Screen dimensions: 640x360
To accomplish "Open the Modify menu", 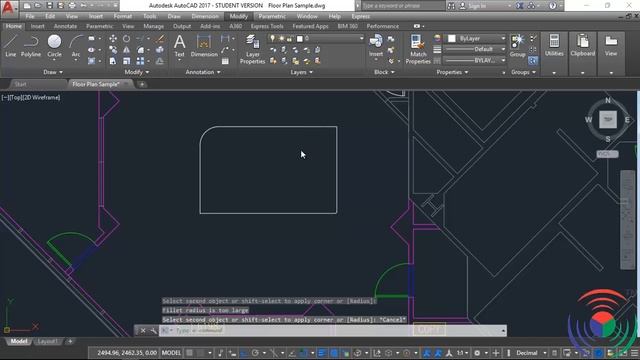I will (238, 16).
